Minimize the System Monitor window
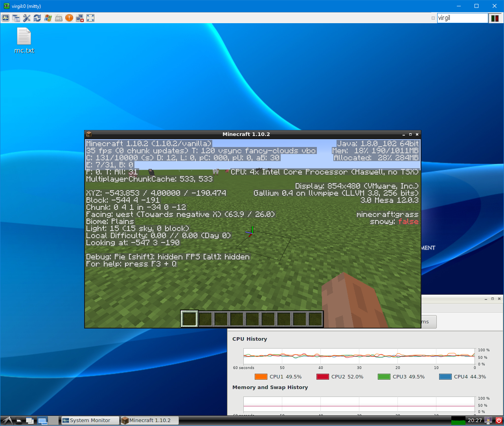This screenshot has height=426, width=504. pyautogui.click(x=486, y=299)
